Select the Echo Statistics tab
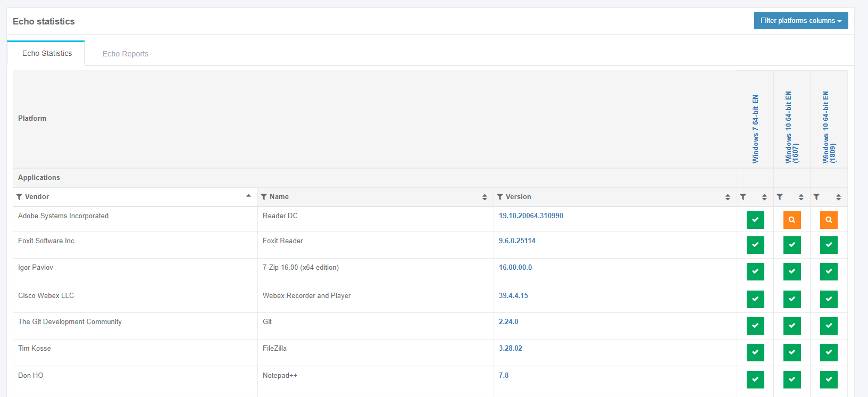Image resolution: width=868 pixels, height=397 pixels. 47,53
